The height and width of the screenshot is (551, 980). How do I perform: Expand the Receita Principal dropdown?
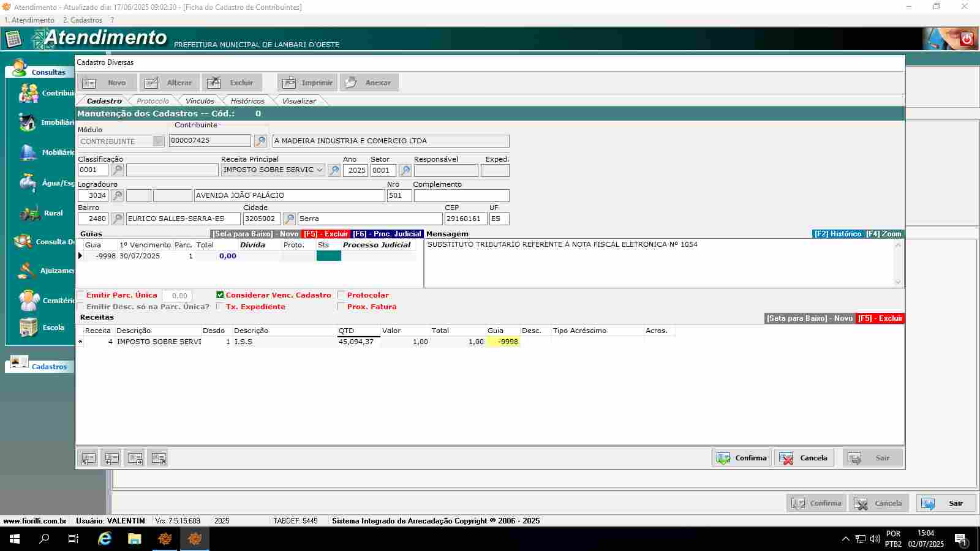320,170
